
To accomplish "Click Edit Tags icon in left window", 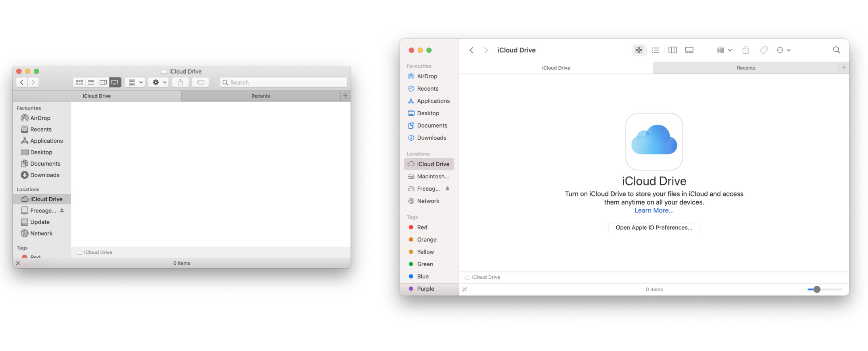I will [x=201, y=82].
